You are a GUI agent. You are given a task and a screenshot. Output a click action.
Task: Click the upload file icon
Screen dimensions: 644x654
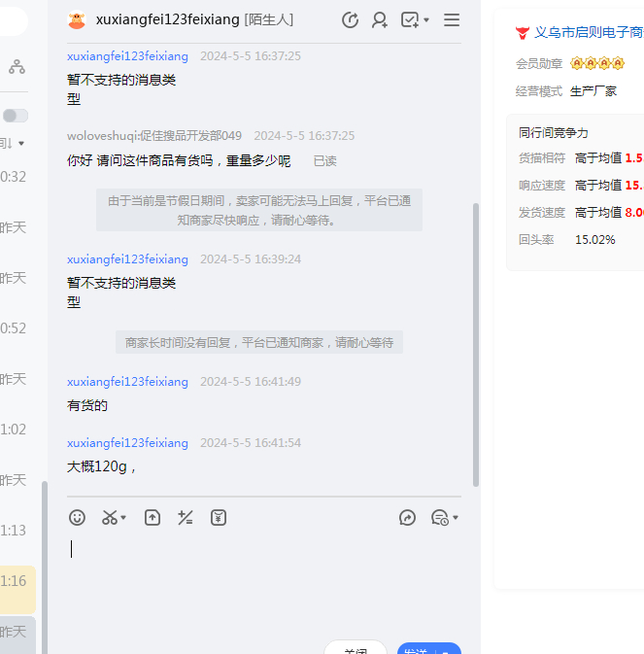click(x=153, y=518)
